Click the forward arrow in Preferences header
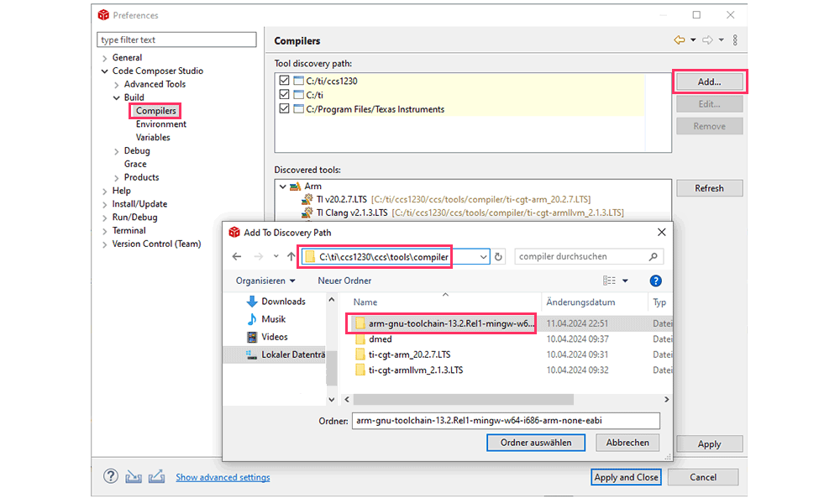The image size is (840, 504). 707,40
